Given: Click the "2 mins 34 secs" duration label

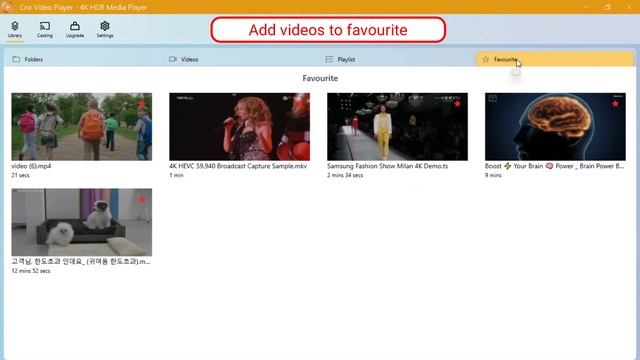Looking at the screenshot, I should (x=345, y=175).
